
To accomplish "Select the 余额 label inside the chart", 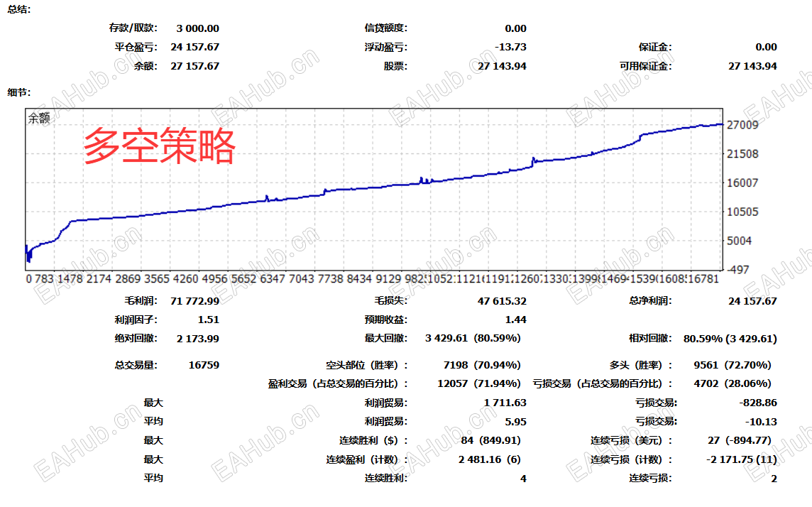I will 39,119.
